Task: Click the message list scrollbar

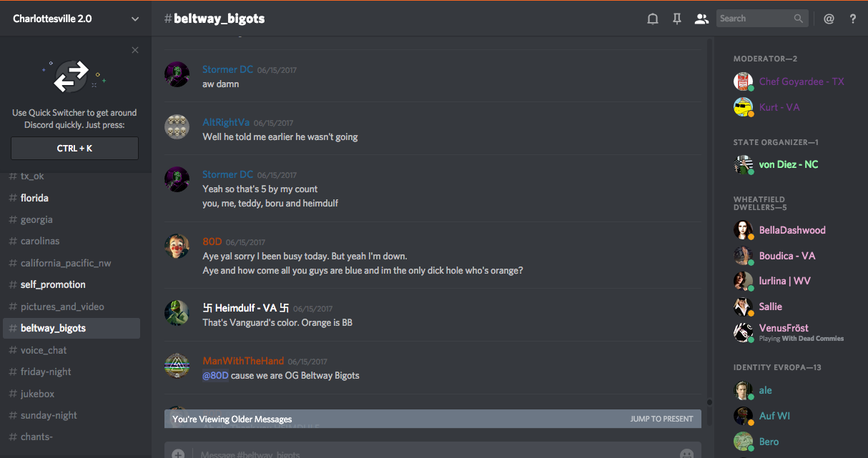Action: pyautogui.click(x=709, y=214)
